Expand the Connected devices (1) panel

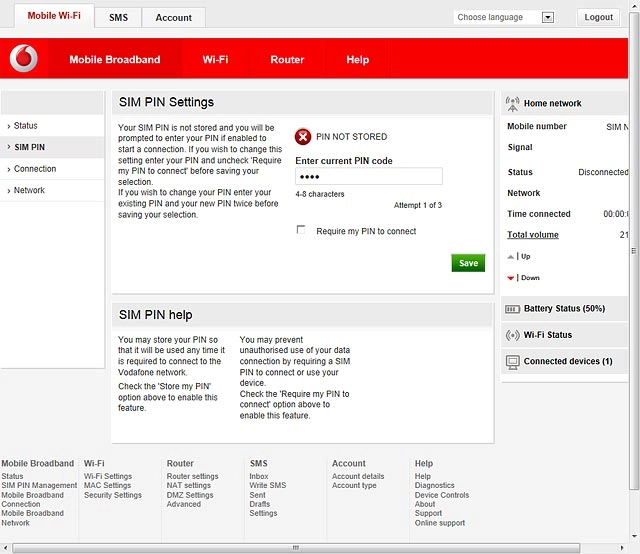[x=564, y=361]
